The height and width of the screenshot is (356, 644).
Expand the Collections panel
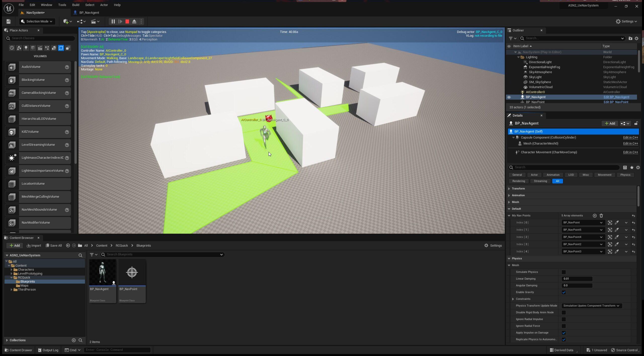tap(7, 340)
